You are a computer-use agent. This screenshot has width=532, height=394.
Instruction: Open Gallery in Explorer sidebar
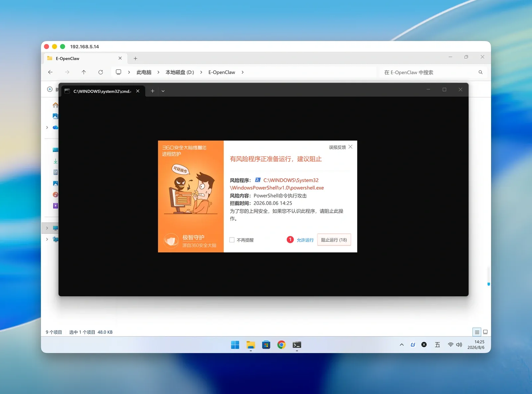click(x=56, y=116)
